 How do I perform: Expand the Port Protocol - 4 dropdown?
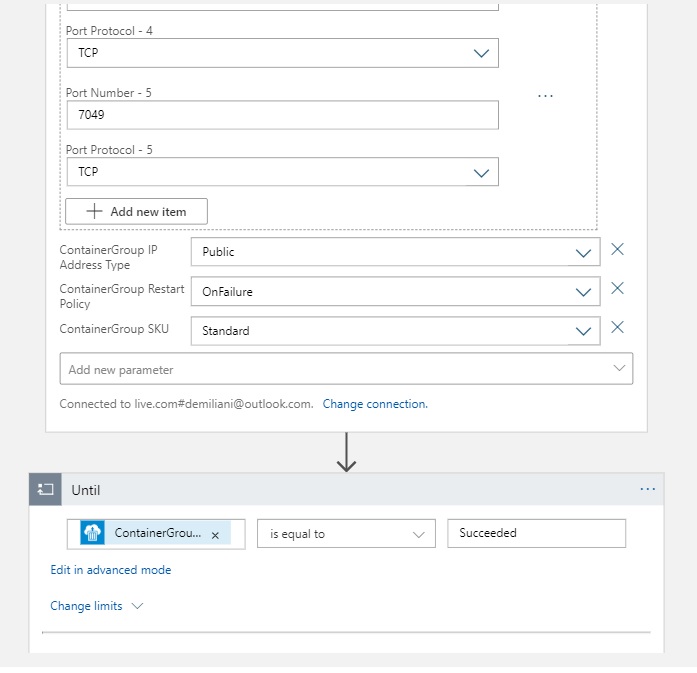coord(481,54)
